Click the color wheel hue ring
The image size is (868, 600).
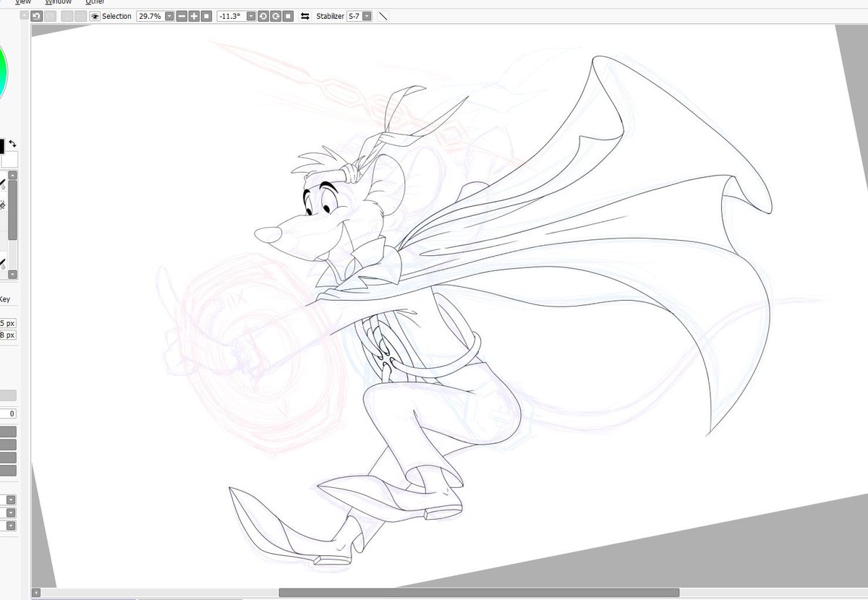(3, 72)
